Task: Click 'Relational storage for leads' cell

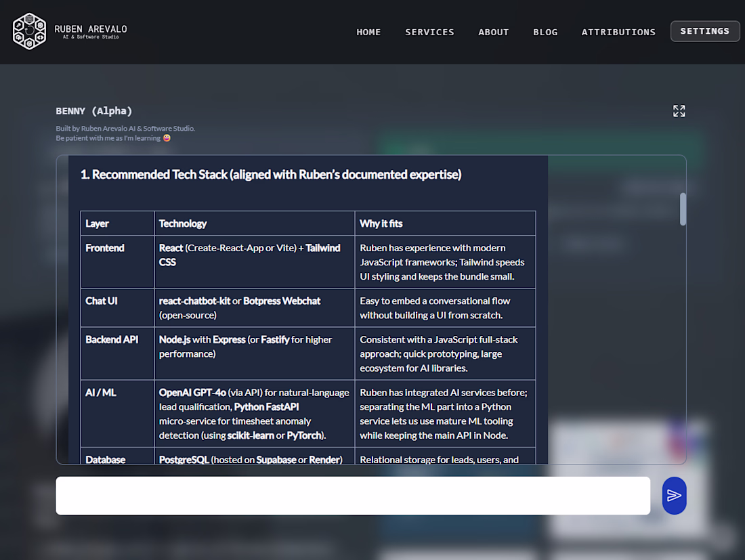Action: [445, 456]
